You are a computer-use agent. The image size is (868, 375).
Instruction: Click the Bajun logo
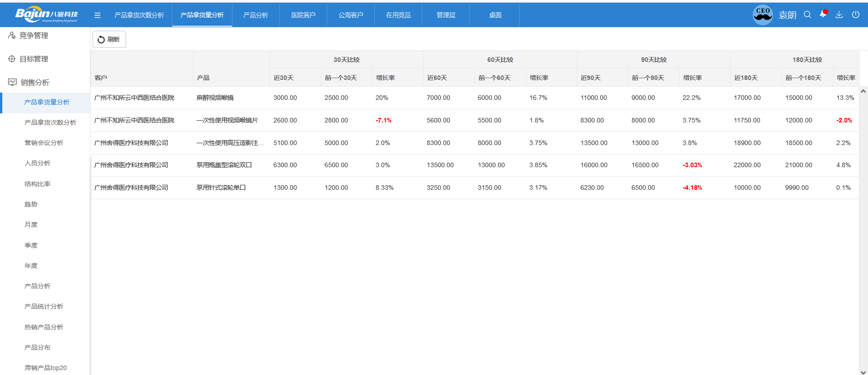click(x=46, y=14)
